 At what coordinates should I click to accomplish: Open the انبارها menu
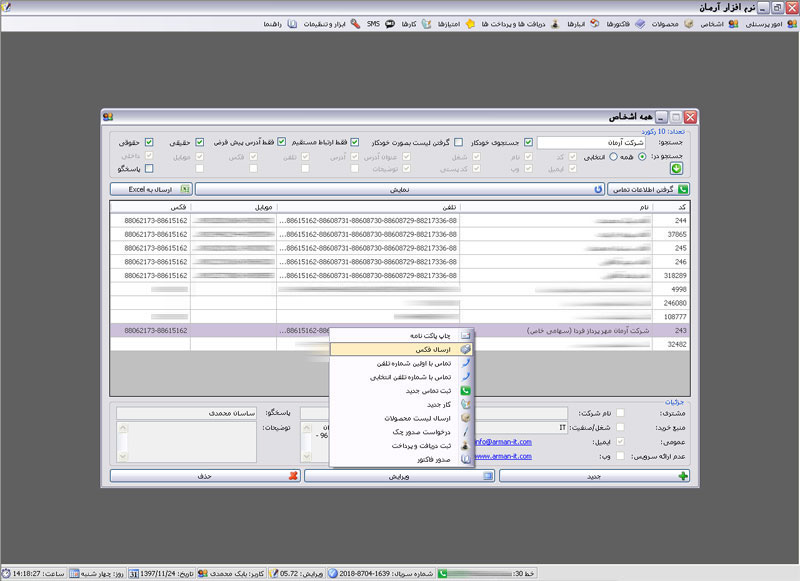583,24
